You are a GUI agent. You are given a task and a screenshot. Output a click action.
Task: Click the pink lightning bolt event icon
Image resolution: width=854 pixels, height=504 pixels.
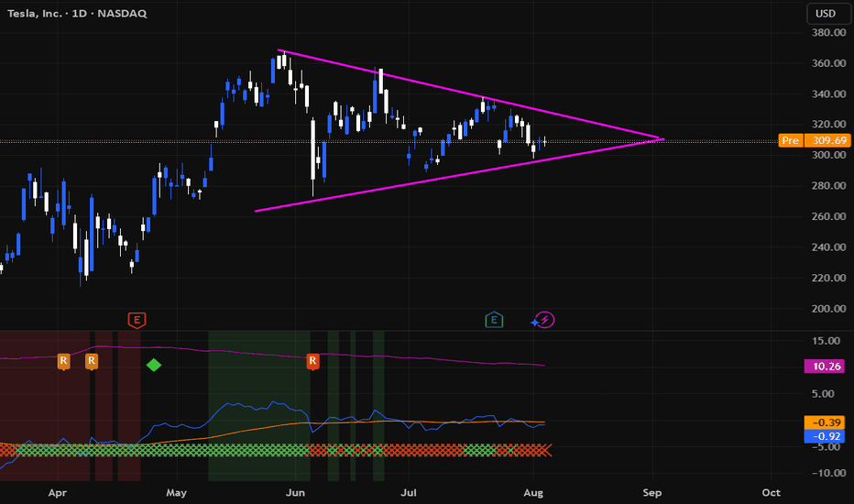point(545,320)
